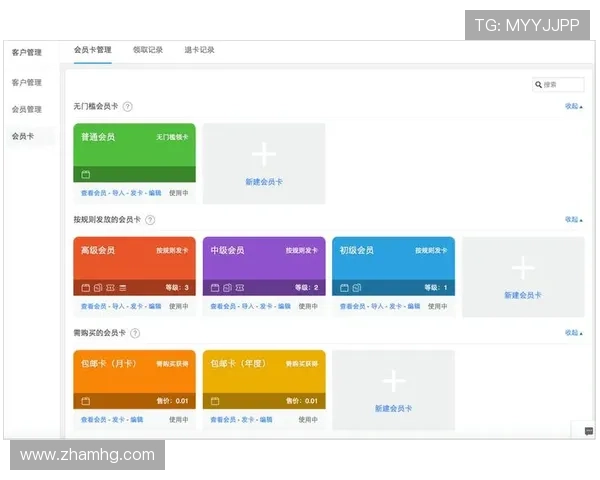Click the 搜索 search input field

click(558, 85)
